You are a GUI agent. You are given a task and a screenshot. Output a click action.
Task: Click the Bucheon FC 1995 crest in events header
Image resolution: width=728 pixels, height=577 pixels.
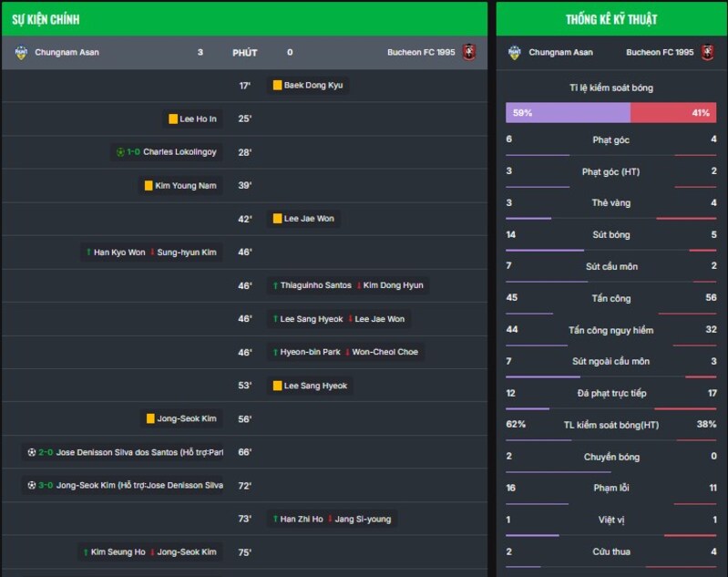point(469,53)
